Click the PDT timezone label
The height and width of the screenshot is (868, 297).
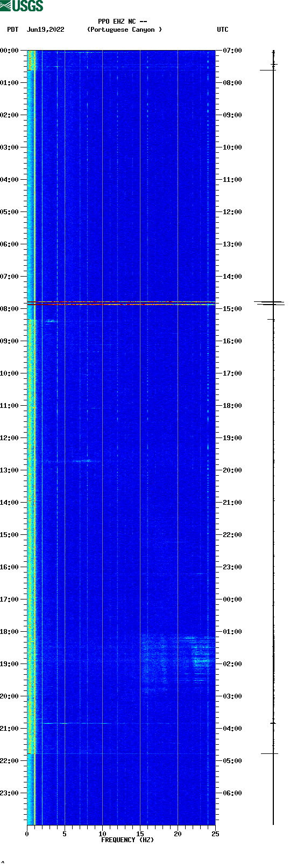12,30
